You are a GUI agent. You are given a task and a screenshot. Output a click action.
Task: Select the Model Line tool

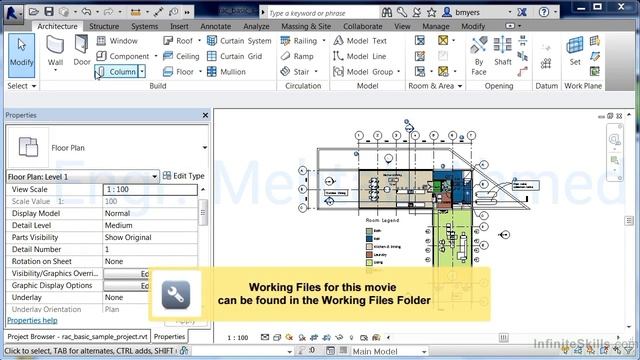pyautogui.click(x=359, y=56)
